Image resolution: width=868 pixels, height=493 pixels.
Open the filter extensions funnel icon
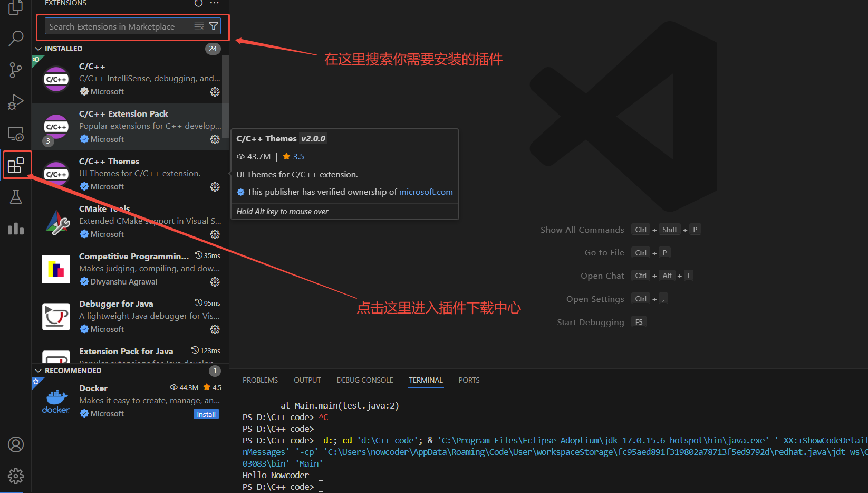pos(213,25)
